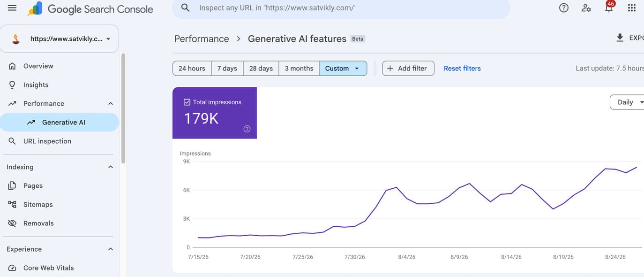Image resolution: width=644 pixels, height=277 pixels.
Task: Click the Add filter button
Action: pyautogui.click(x=408, y=68)
